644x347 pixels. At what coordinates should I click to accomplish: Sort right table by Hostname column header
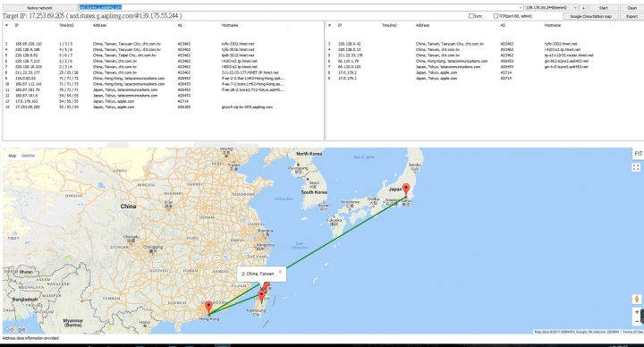553,25
